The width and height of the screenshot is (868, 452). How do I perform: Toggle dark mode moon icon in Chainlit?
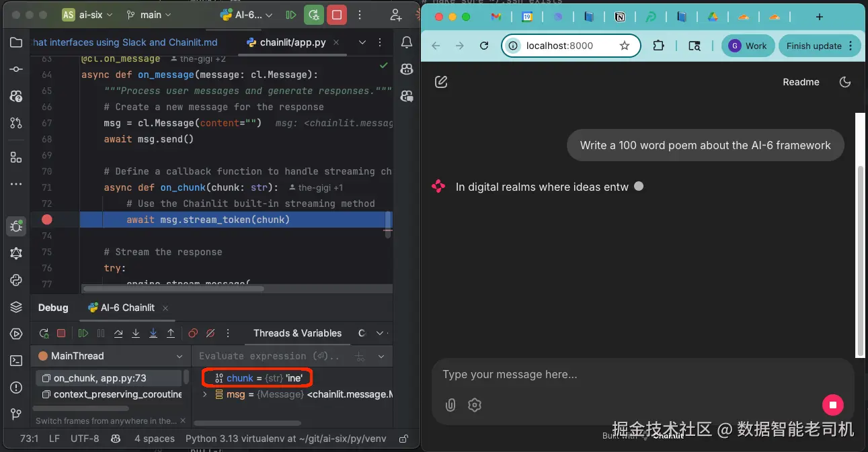pyautogui.click(x=845, y=82)
